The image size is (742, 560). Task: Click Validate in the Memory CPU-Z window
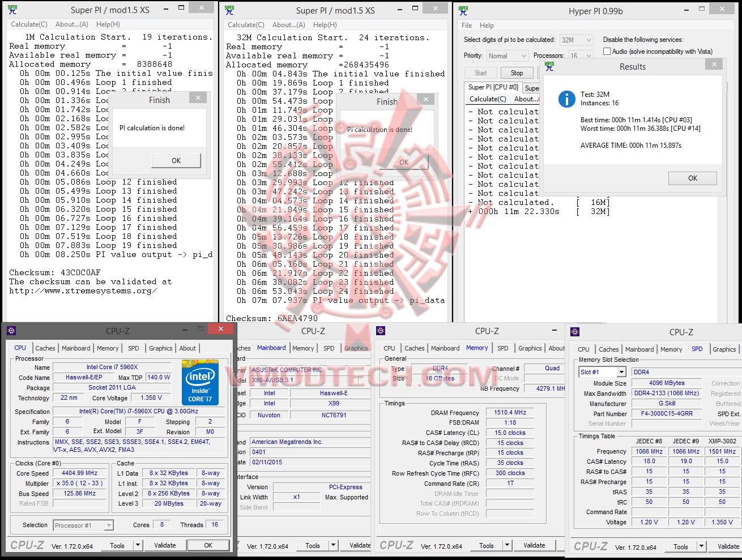tap(534, 545)
